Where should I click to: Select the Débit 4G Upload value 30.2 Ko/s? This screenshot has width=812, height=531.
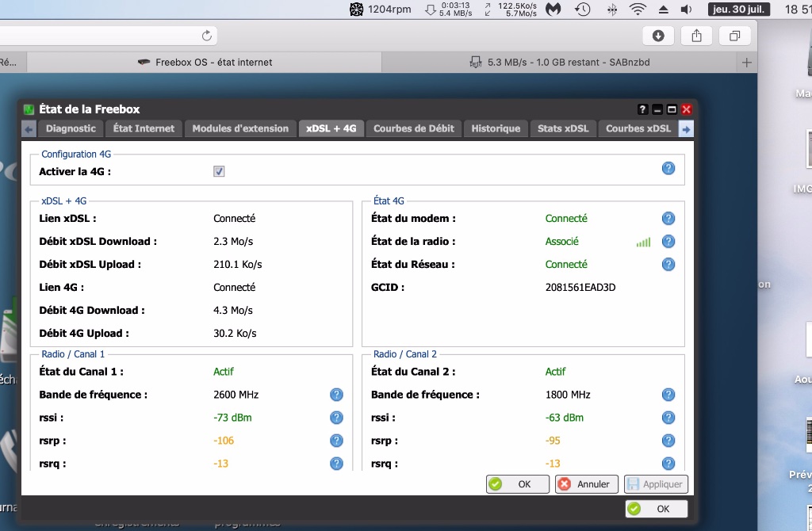235,334
